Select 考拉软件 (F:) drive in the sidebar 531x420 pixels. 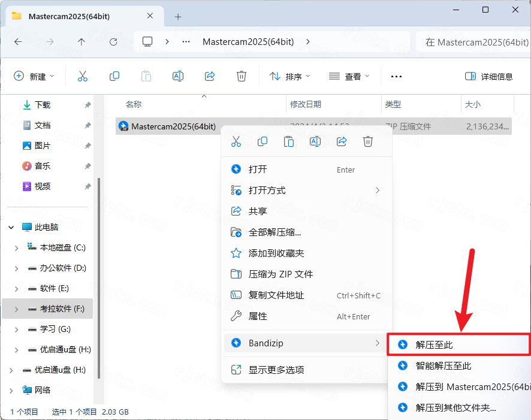pos(47,309)
